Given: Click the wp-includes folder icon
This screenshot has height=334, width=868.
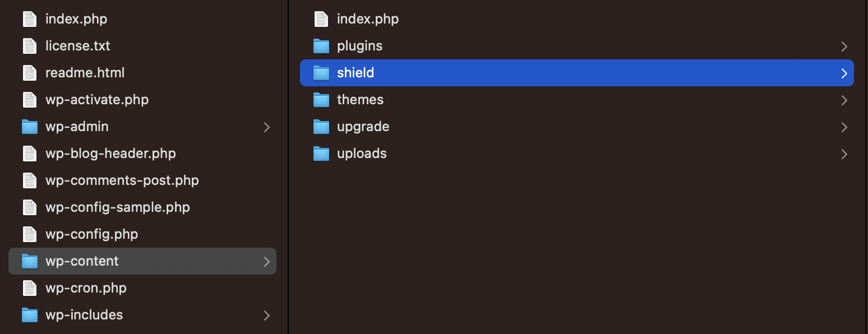Looking at the screenshot, I should click(29, 315).
